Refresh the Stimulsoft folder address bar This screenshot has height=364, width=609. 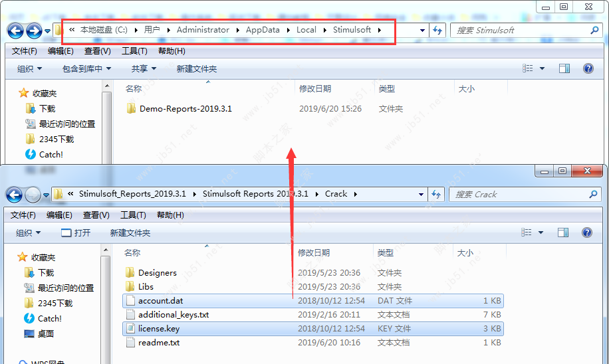point(437,31)
